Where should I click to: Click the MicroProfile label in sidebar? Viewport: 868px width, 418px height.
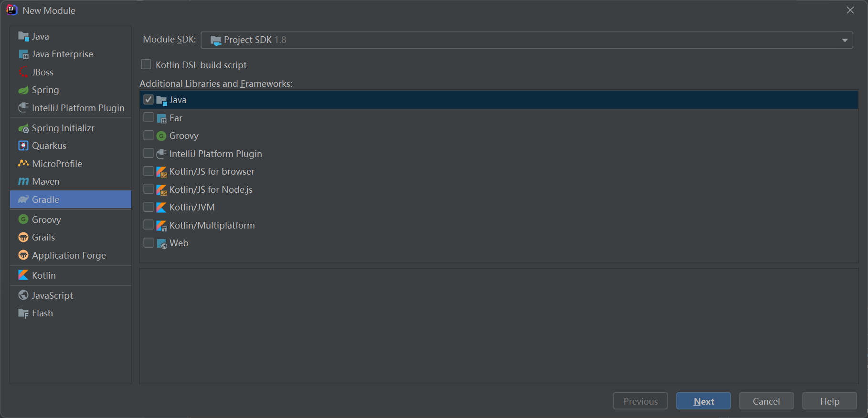pyautogui.click(x=57, y=164)
